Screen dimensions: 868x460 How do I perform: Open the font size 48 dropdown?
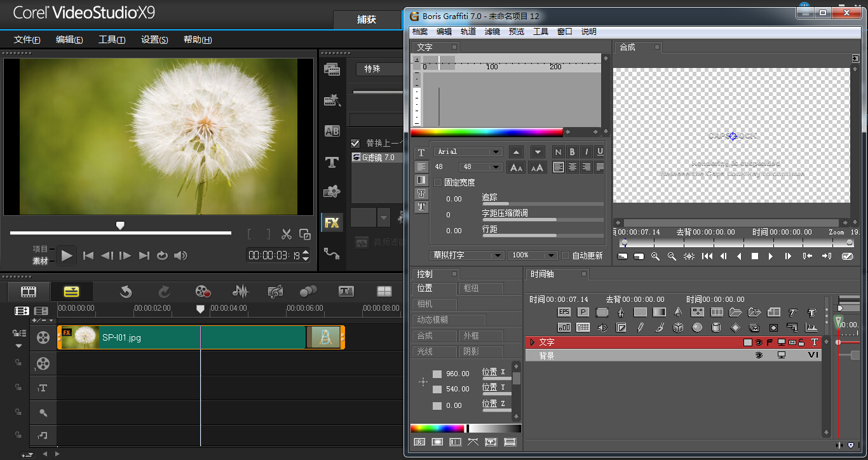pyautogui.click(x=480, y=166)
